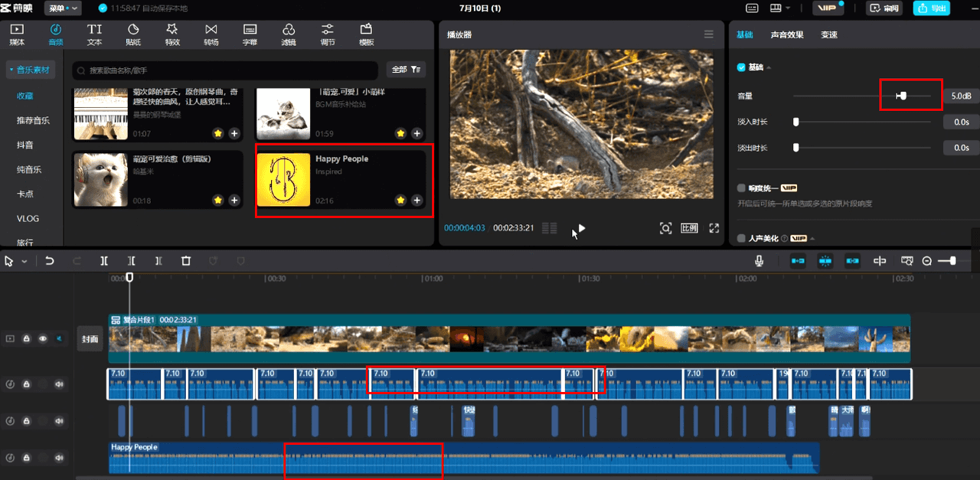980x480 pixels.
Task: Select the Happy People clip in timeline
Action: 464,457
